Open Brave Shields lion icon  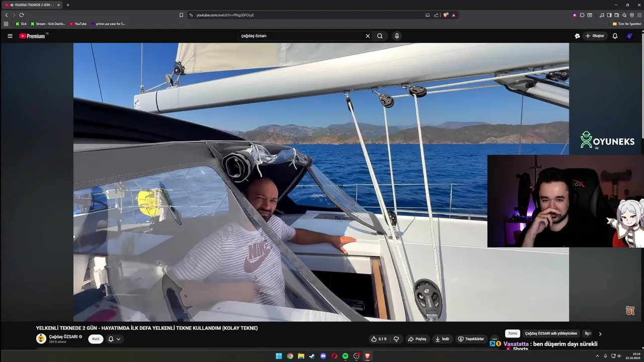(446, 15)
